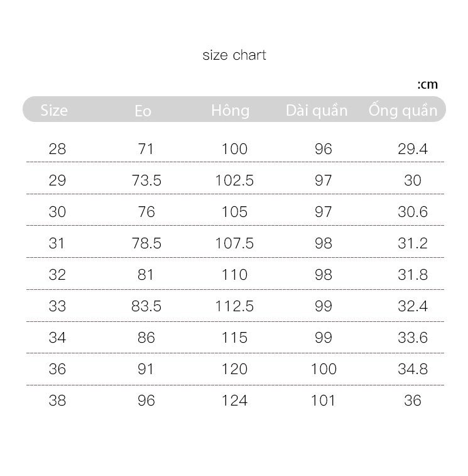The width and height of the screenshot is (468, 476).
Task: Click leg opening value 29.4
Action: click(413, 149)
